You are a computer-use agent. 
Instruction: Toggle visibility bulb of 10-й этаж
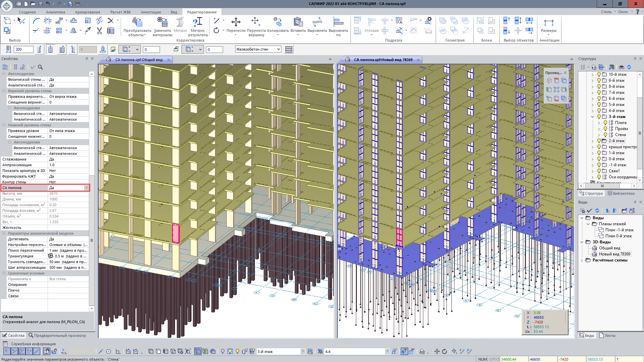[599, 74]
